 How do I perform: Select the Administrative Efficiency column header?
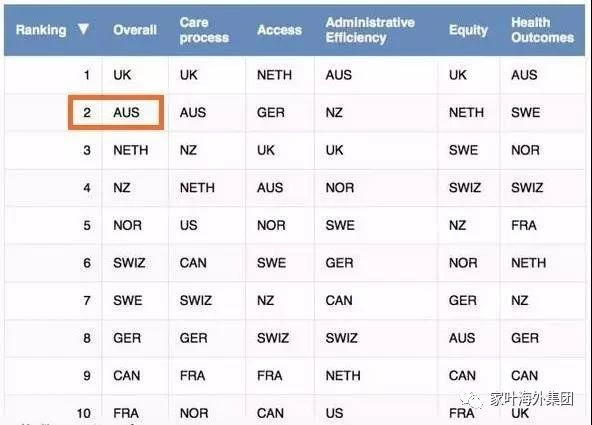370,30
